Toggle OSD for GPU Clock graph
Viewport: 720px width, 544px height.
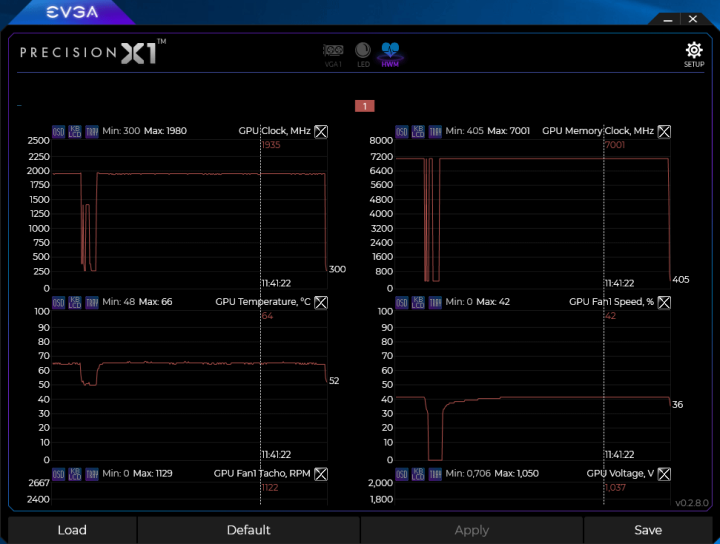58,132
